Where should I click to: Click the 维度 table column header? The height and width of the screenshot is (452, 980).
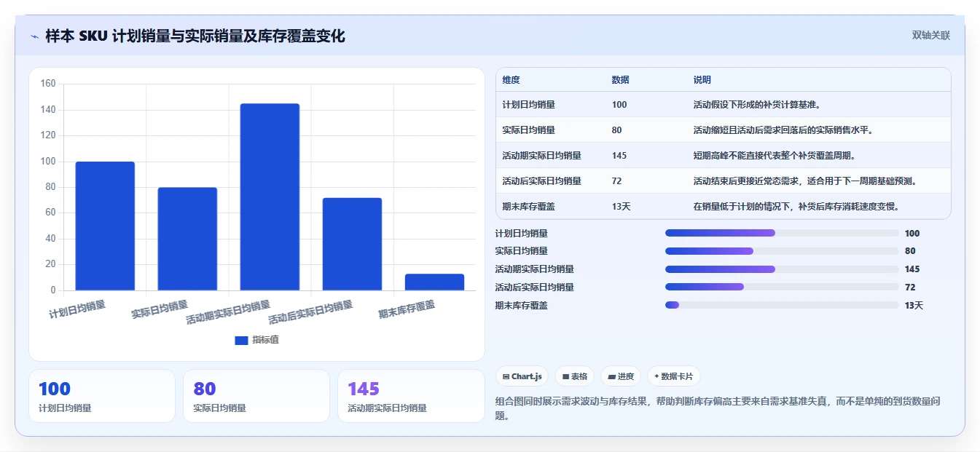(511, 80)
